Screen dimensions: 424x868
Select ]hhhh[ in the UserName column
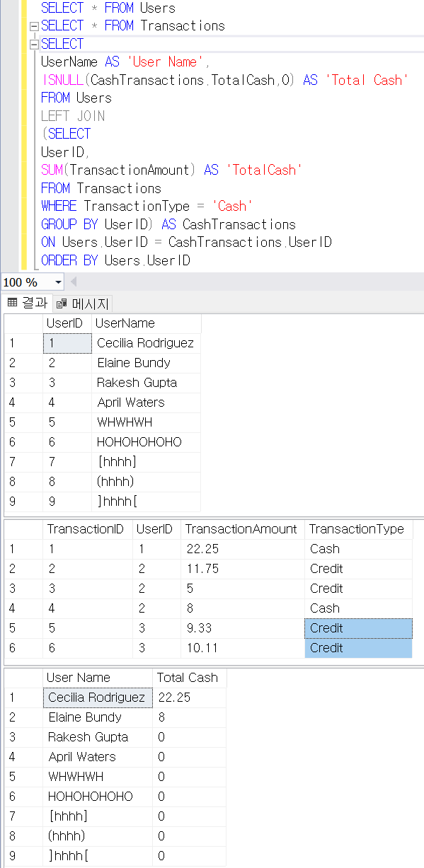pos(147,502)
